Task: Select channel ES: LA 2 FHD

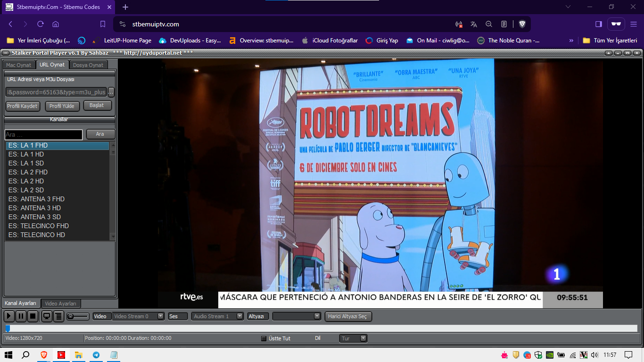Action: tap(58, 172)
